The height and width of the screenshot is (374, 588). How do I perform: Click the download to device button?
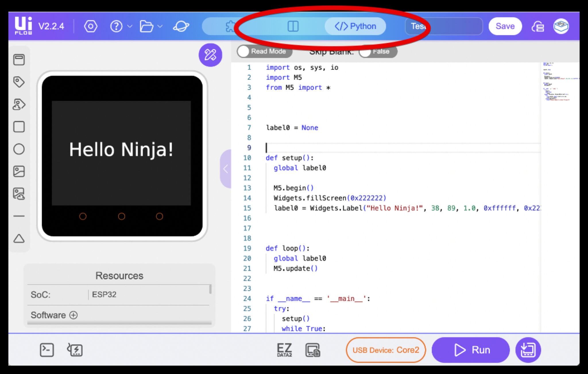pos(528,350)
